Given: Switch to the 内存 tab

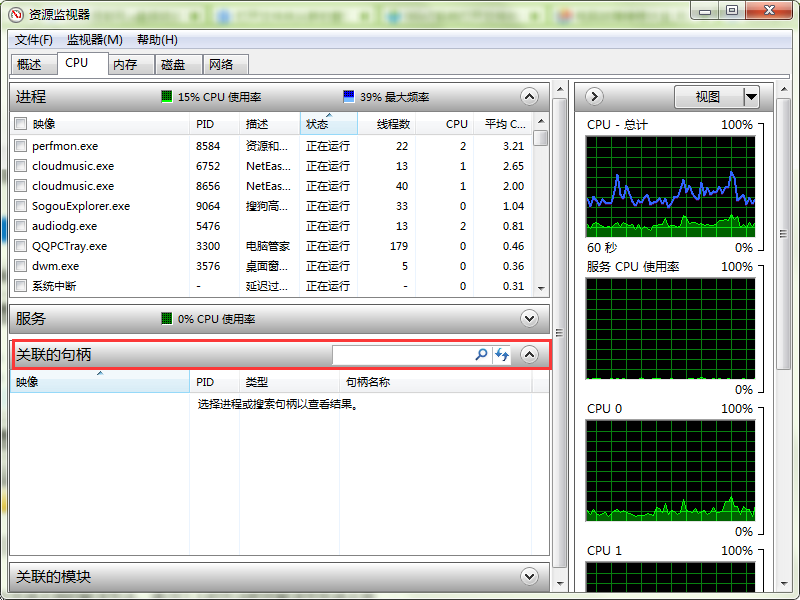Looking at the screenshot, I should [x=125, y=64].
